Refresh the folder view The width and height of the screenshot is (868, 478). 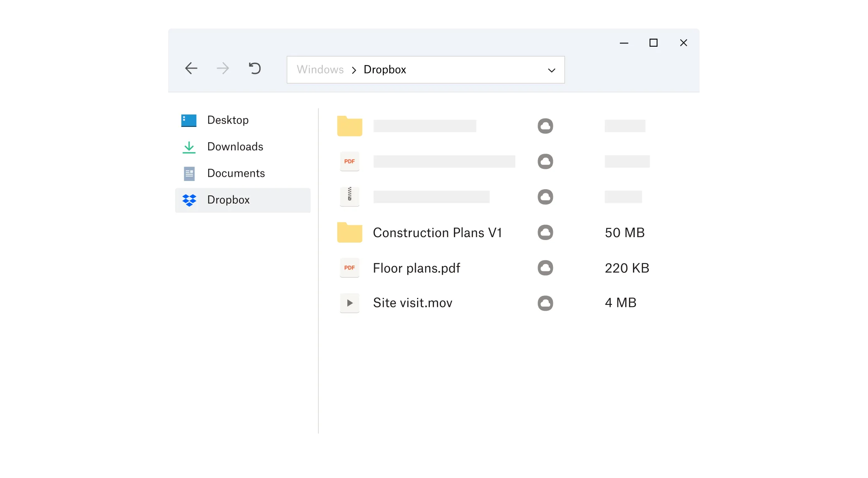point(255,68)
